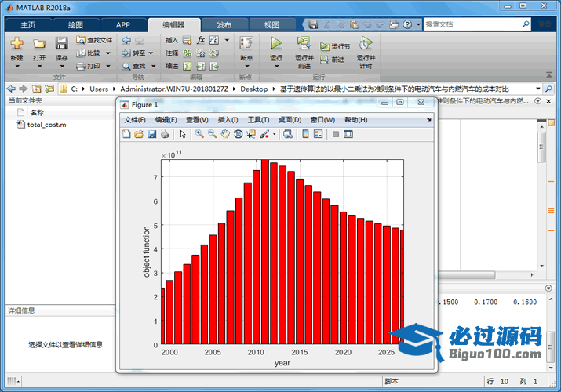
Task: Click the 运行节 button
Action: (335, 46)
